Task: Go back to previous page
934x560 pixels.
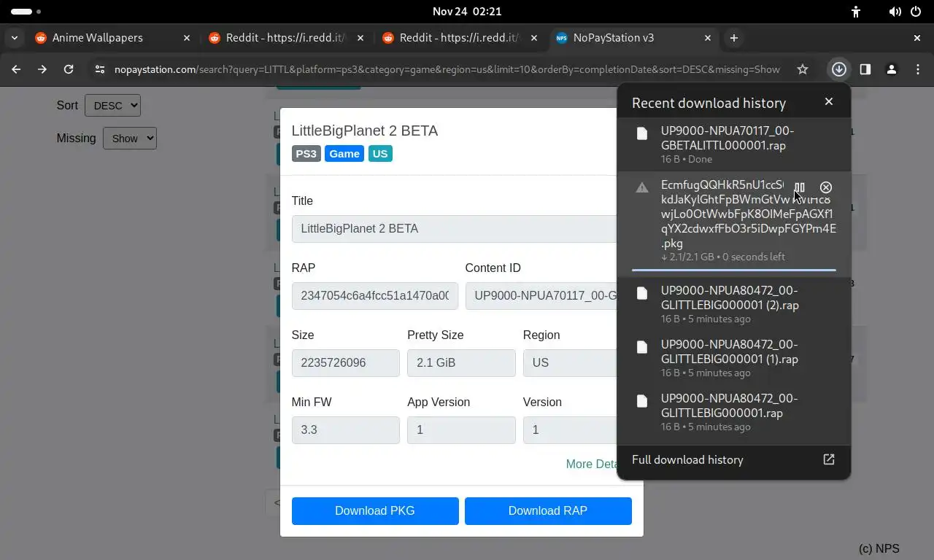Action: 16,69
